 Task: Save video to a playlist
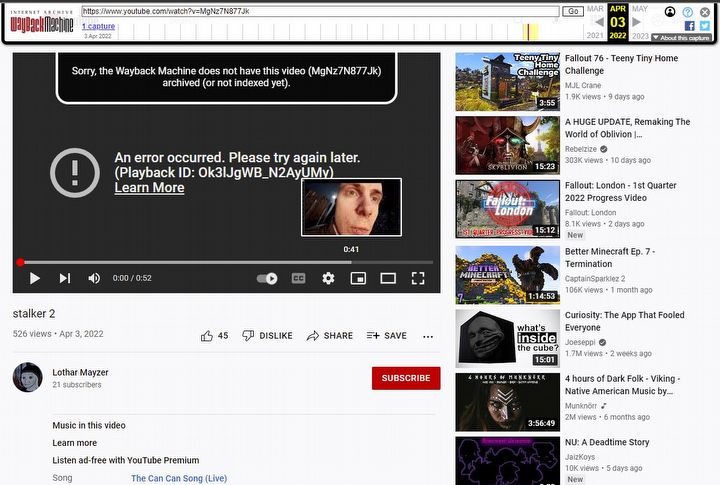[387, 336]
